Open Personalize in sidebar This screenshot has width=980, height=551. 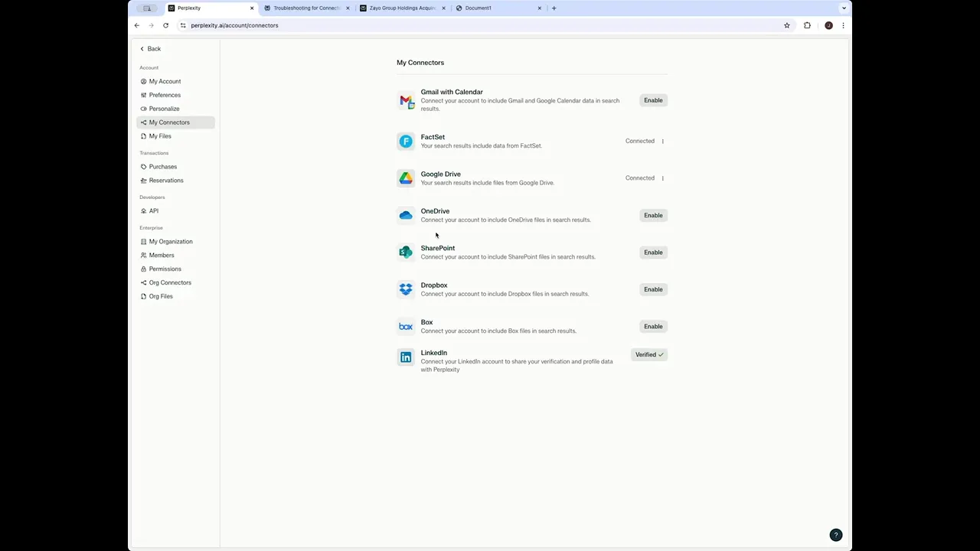pyautogui.click(x=175, y=109)
